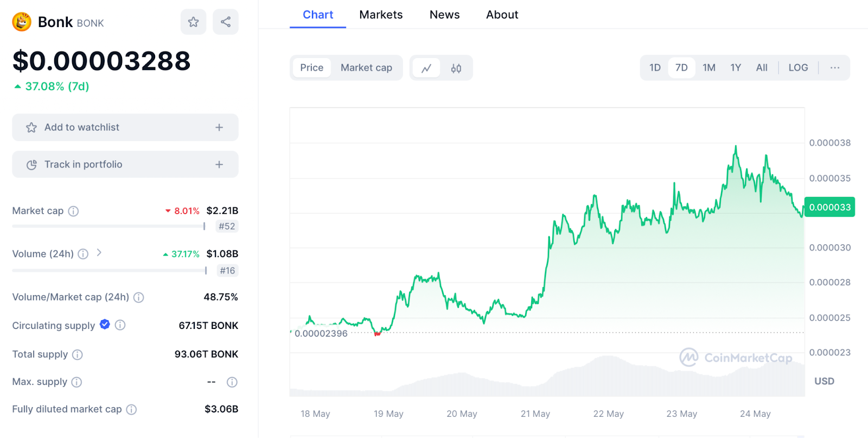
Task: Click the $2.21B market cap value
Action: click(222, 211)
